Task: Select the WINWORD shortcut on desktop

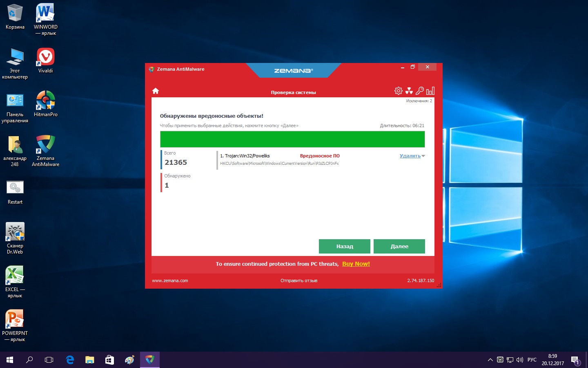Action: [46, 20]
